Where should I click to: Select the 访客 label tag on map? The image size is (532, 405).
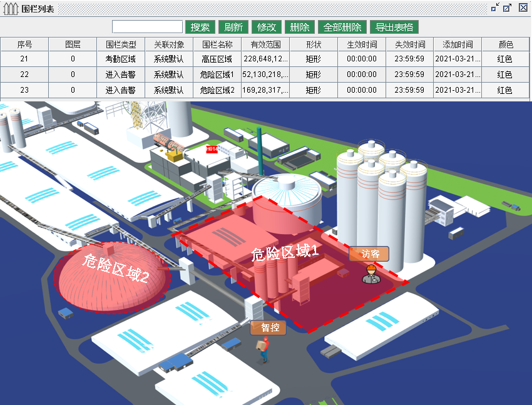[369, 254]
